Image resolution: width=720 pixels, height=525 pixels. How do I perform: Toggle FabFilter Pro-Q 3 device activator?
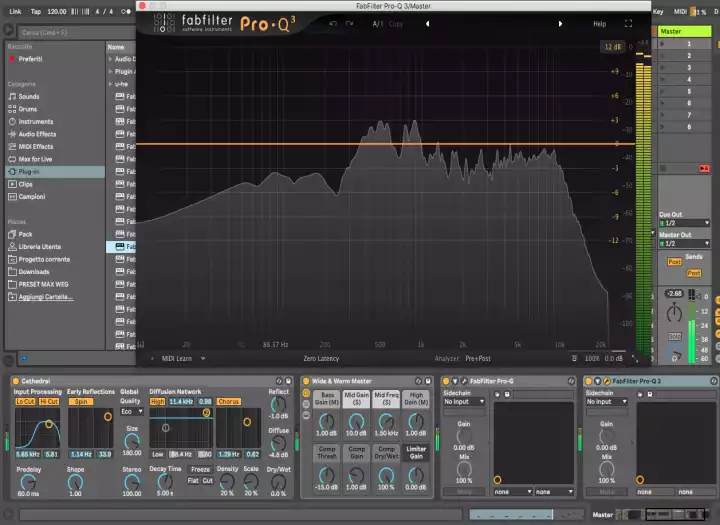click(x=588, y=381)
